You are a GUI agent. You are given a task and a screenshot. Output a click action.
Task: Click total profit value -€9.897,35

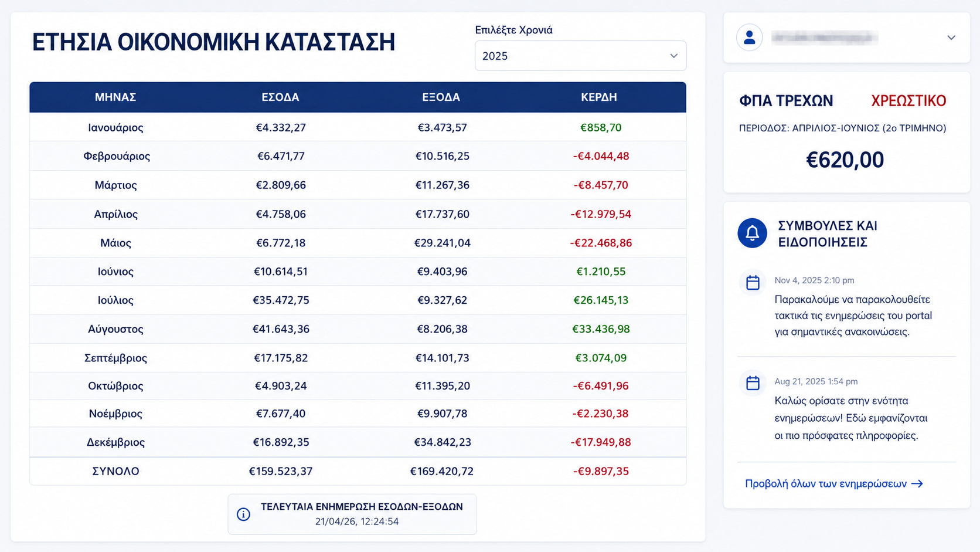tap(600, 471)
